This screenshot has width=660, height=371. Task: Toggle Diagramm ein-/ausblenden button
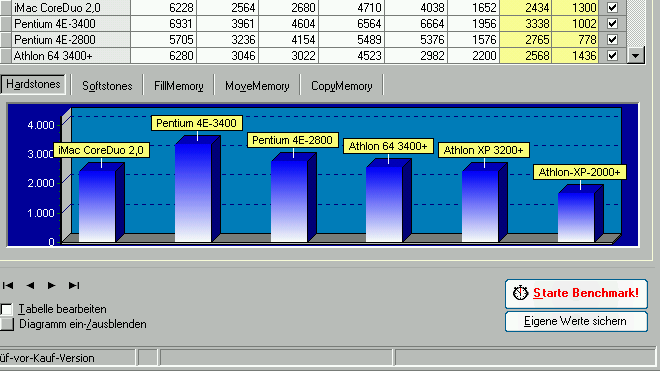[7, 324]
